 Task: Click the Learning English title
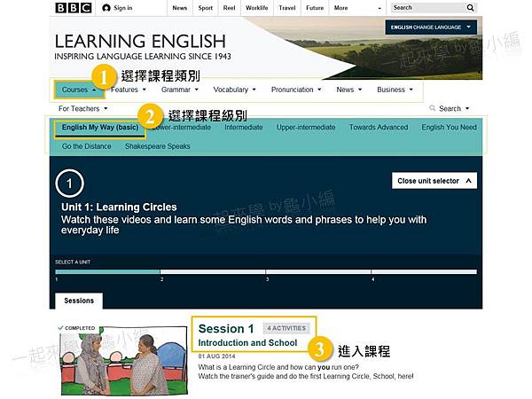(140, 42)
